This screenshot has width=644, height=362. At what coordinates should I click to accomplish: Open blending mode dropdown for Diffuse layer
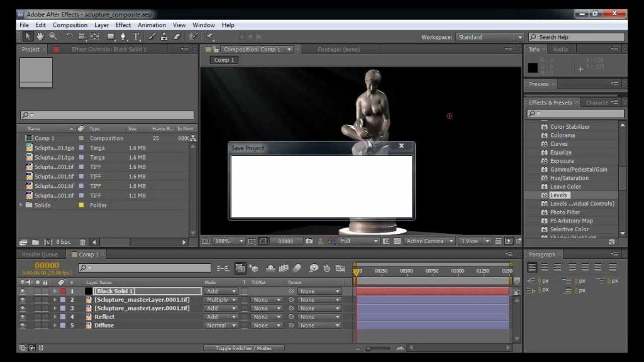(221, 326)
